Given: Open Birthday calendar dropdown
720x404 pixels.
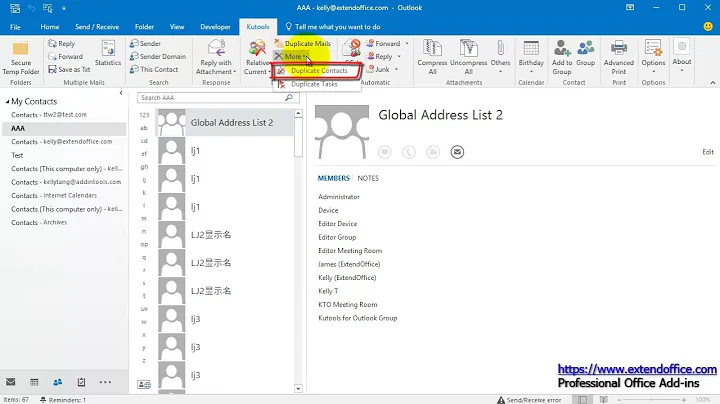Looking at the screenshot, I should [x=531, y=57].
